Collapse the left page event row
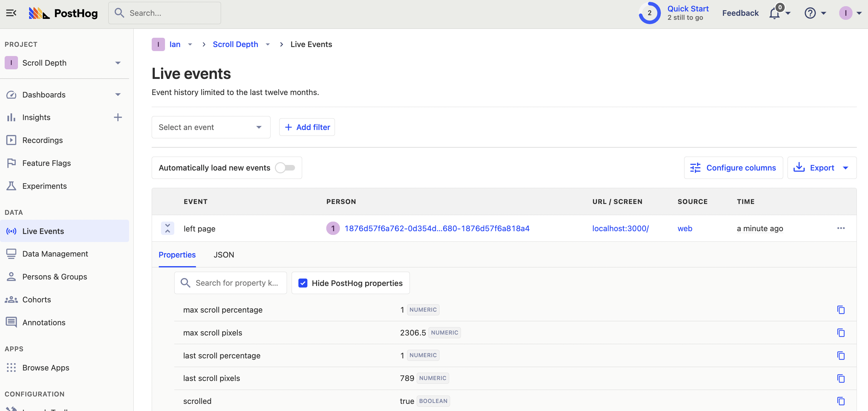This screenshot has width=868, height=411. [x=167, y=228]
